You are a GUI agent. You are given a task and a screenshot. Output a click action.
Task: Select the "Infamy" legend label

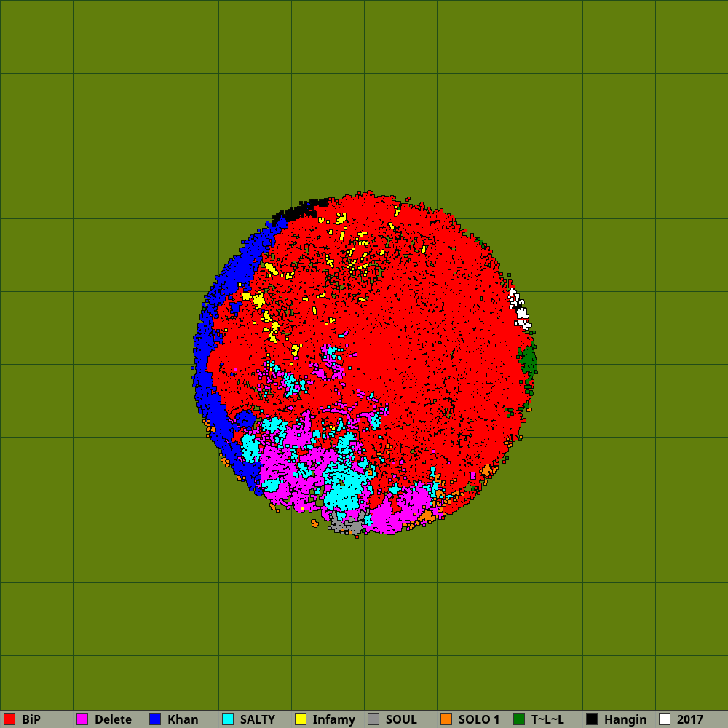pos(333,719)
